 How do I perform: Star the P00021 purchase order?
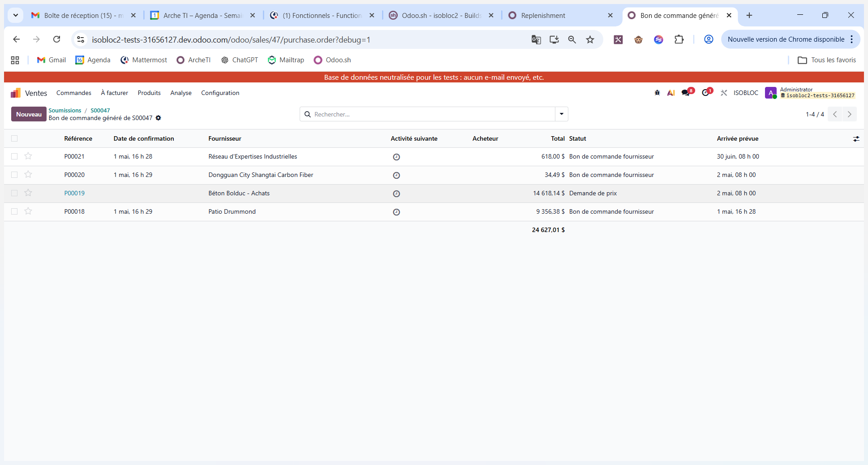[x=28, y=156]
